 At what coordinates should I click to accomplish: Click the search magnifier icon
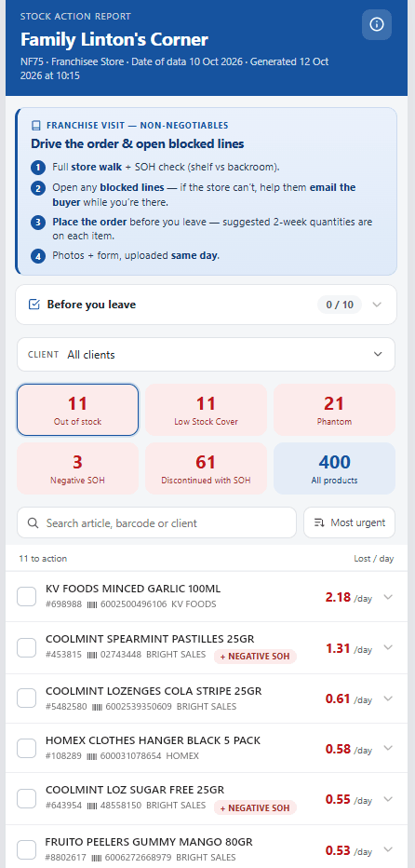pyautogui.click(x=33, y=523)
